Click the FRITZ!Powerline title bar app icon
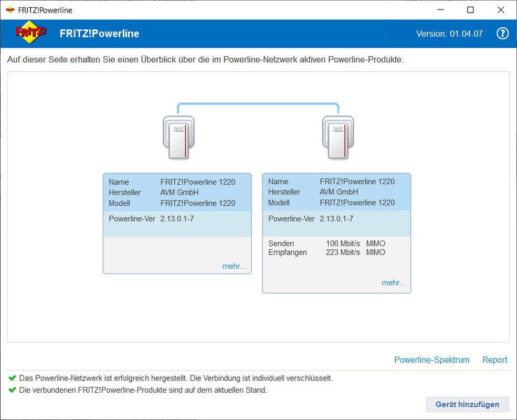 [x=10, y=10]
